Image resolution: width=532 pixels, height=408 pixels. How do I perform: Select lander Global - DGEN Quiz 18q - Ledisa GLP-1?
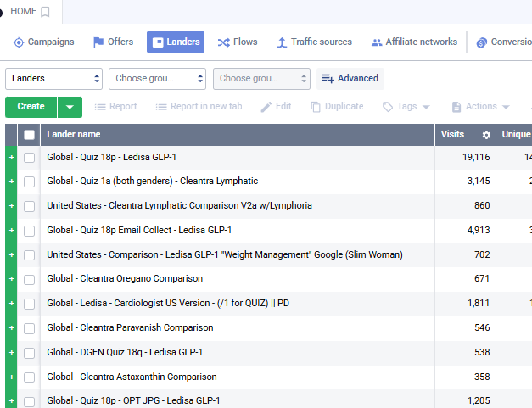(x=125, y=352)
